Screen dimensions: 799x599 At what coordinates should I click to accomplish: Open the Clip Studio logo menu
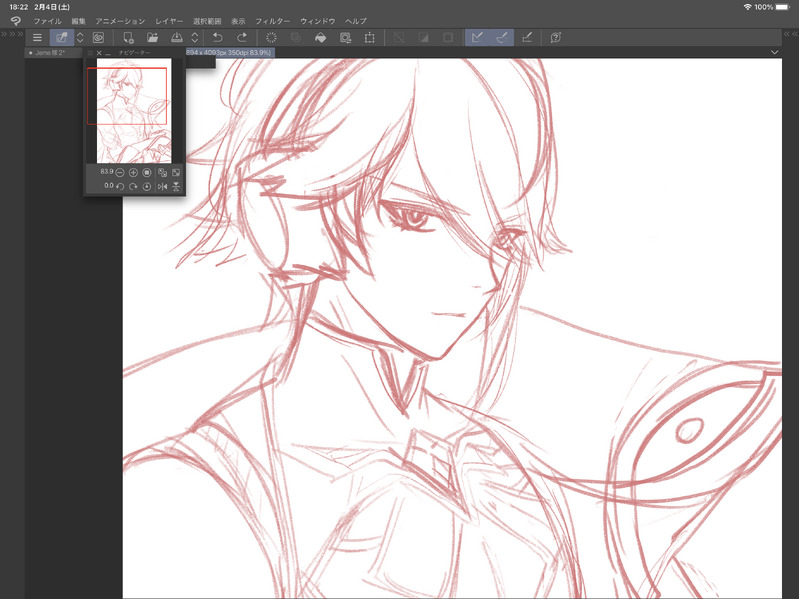coord(16,21)
